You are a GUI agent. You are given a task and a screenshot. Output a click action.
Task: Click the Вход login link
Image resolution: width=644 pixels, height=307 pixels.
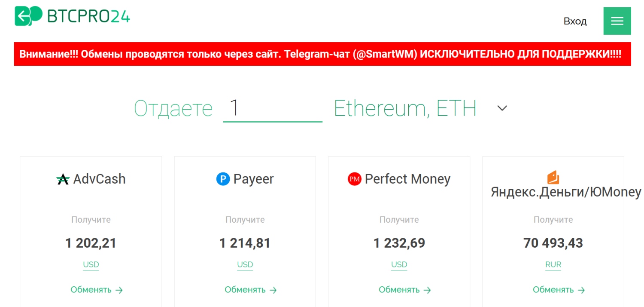click(x=575, y=21)
